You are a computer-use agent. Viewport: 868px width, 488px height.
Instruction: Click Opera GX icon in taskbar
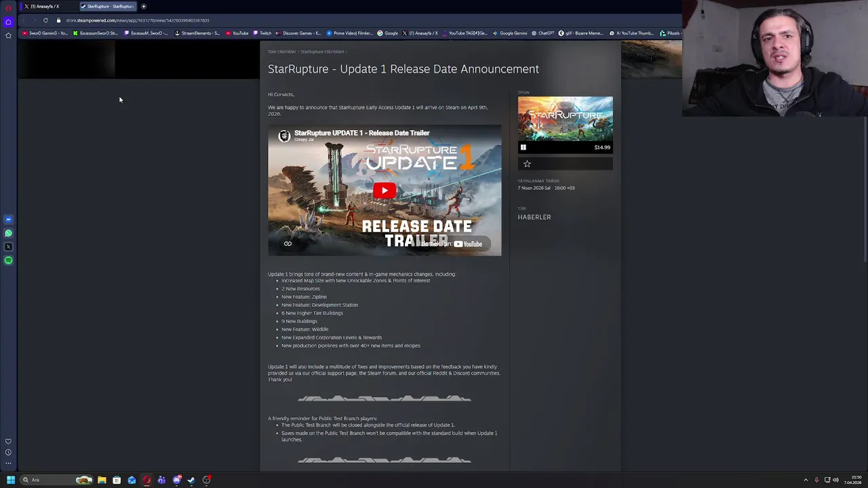click(x=146, y=480)
